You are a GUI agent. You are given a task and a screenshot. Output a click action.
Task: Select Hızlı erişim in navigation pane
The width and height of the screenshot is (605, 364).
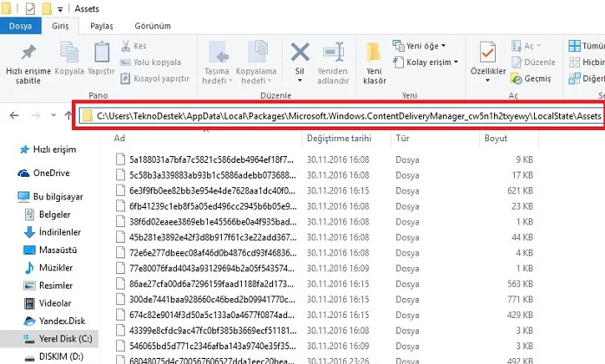(48, 149)
